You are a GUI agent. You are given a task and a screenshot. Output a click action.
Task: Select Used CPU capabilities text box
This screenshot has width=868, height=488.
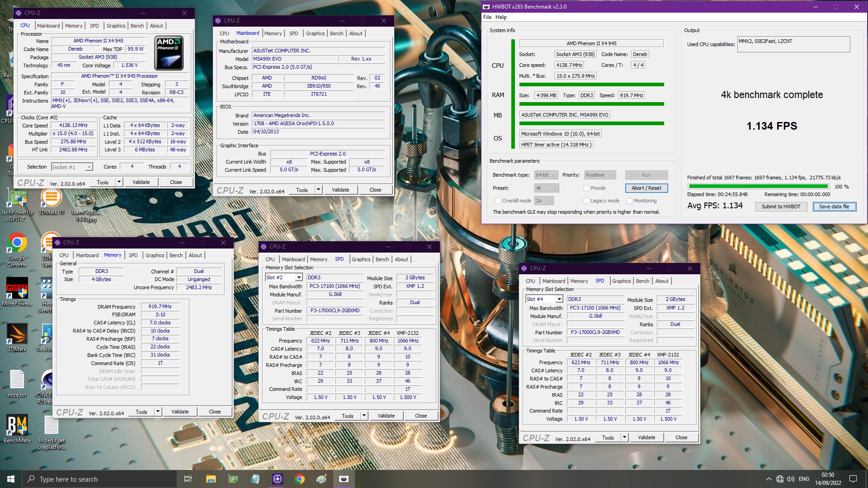pos(793,44)
